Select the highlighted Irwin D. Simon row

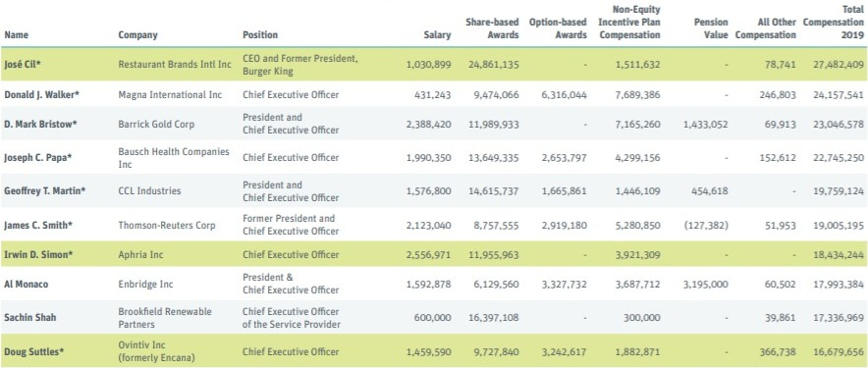coord(434,254)
